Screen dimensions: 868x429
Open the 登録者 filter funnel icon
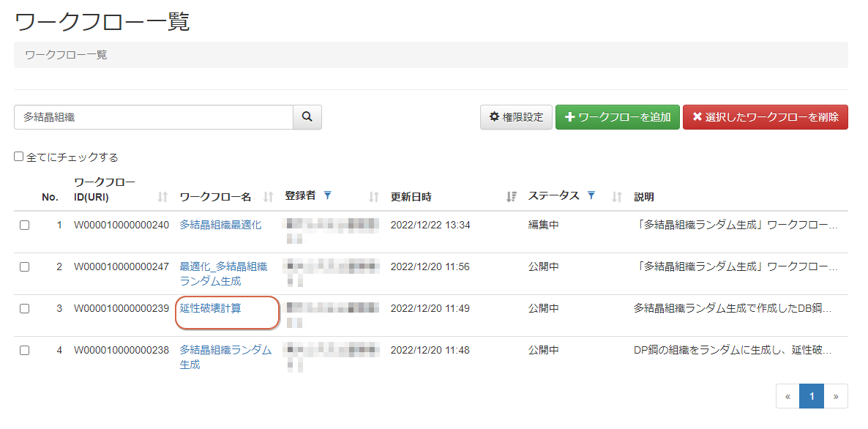[327, 195]
